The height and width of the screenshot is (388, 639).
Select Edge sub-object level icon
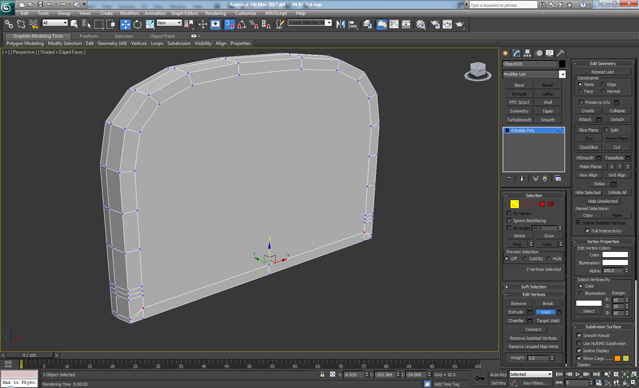tap(524, 204)
